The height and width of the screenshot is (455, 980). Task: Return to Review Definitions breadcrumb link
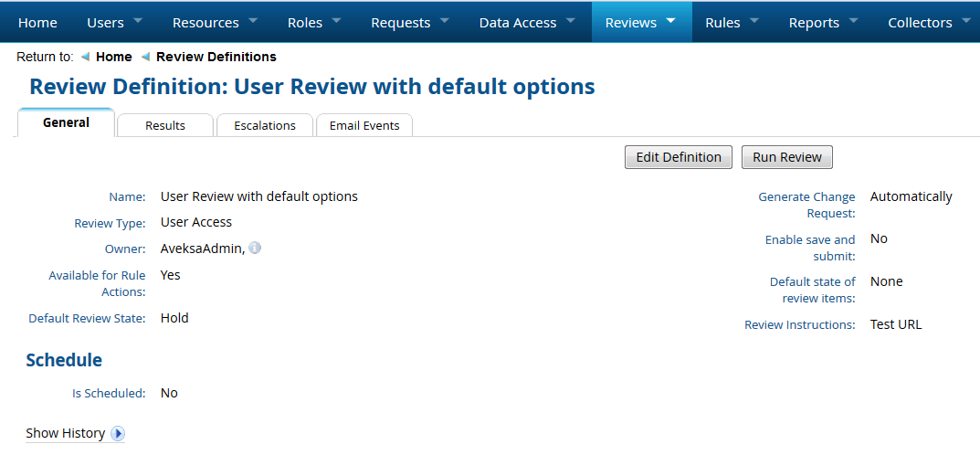coord(216,57)
